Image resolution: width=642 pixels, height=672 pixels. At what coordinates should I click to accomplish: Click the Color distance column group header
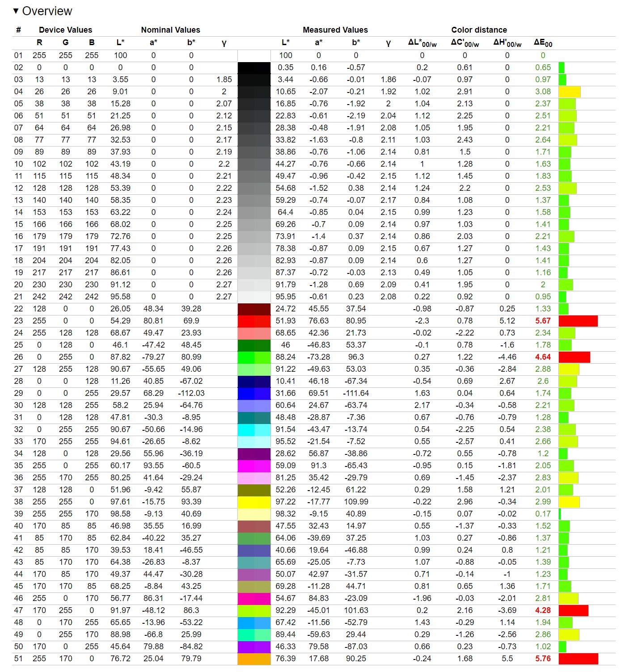479,30
